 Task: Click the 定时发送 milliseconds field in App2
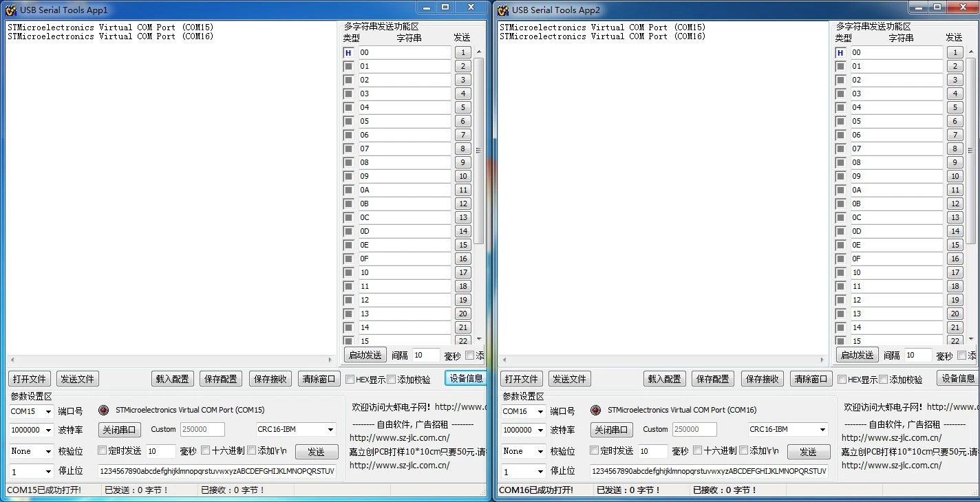tap(653, 451)
